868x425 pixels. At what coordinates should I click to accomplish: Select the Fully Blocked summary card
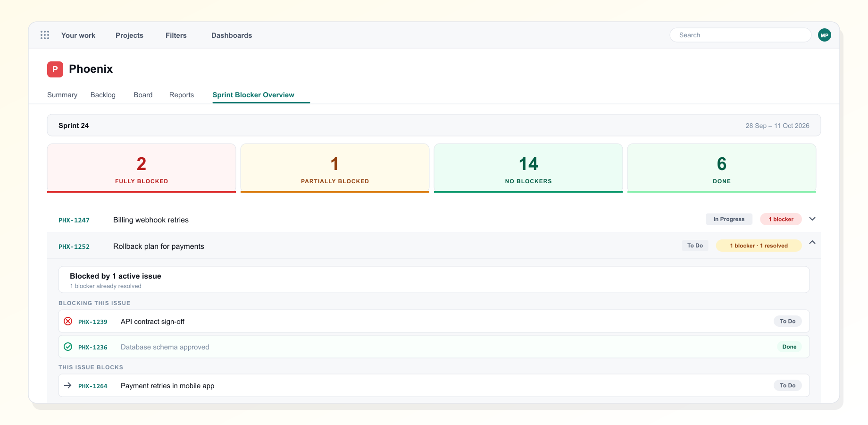coord(142,168)
